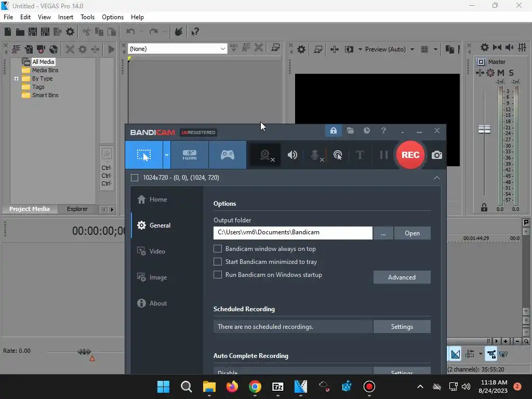The height and width of the screenshot is (399, 532).
Task: Toggle the webcam overlay in Bandicam
Action: click(265, 155)
